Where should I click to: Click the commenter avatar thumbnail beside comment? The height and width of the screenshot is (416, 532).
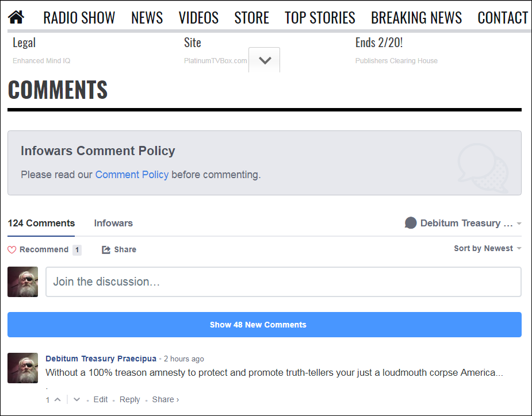coord(23,368)
